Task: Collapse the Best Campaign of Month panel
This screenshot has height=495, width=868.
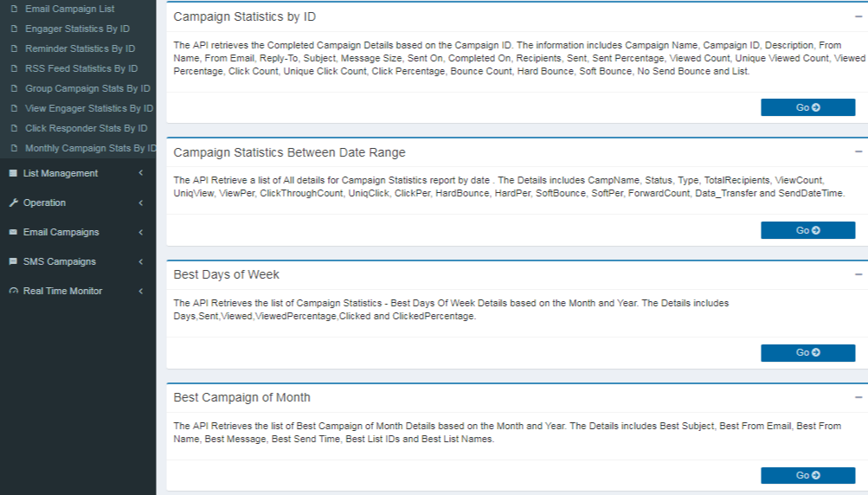Action: [858, 397]
